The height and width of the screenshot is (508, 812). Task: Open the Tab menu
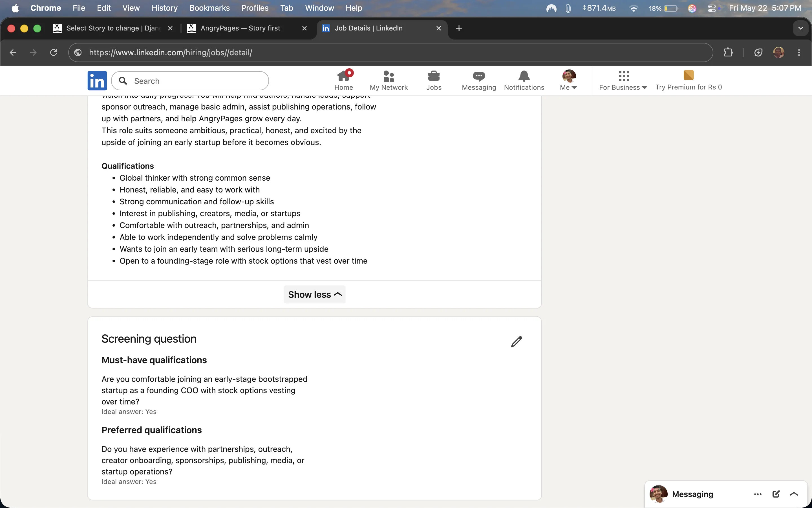click(x=286, y=8)
